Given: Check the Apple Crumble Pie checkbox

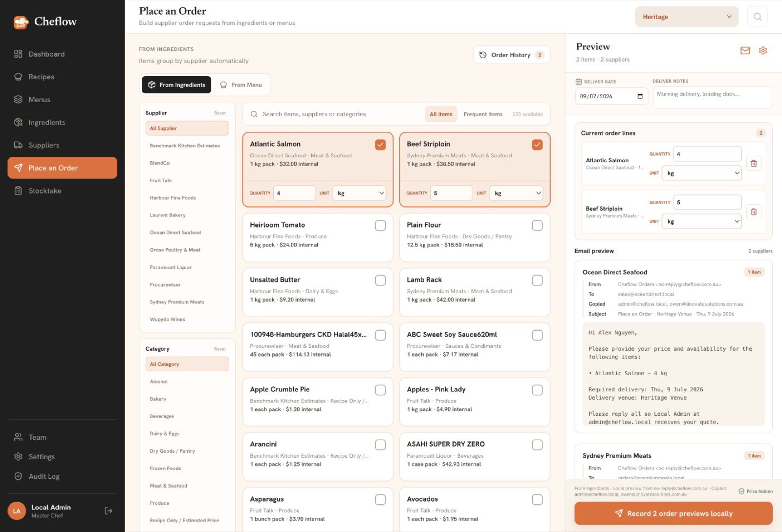Looking at the screenshot, I should coord(380,390).
